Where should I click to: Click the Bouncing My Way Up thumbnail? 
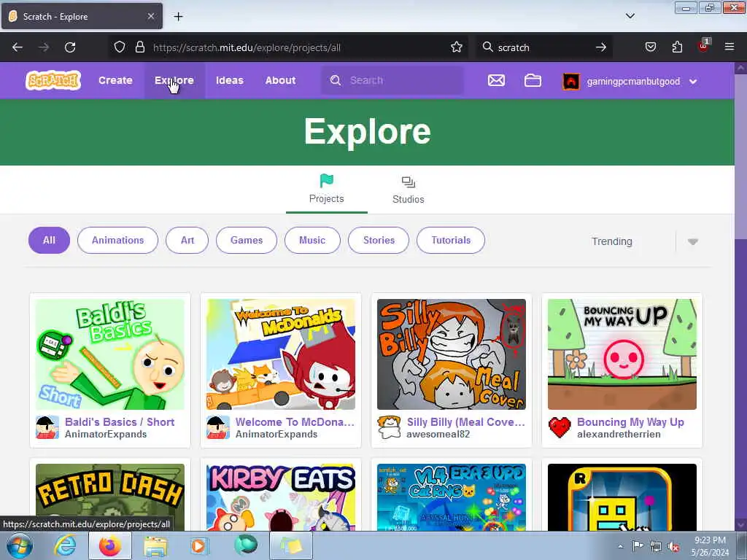(622, 354)
